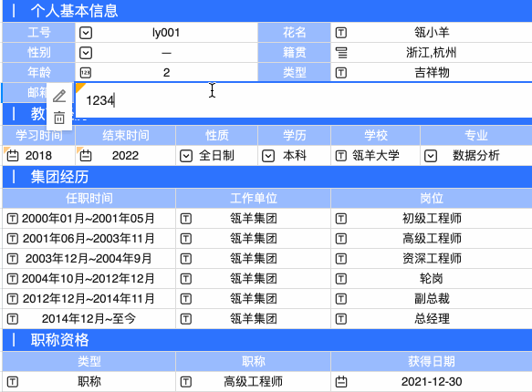
Task: Click text icon beside 2003年12月~2004年9月
Action: click(x=13, y=259)
